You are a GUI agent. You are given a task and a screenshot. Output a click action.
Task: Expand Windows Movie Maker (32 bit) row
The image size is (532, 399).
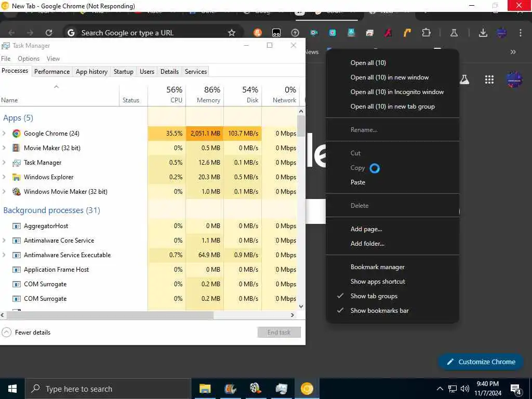tap(4, 192)
